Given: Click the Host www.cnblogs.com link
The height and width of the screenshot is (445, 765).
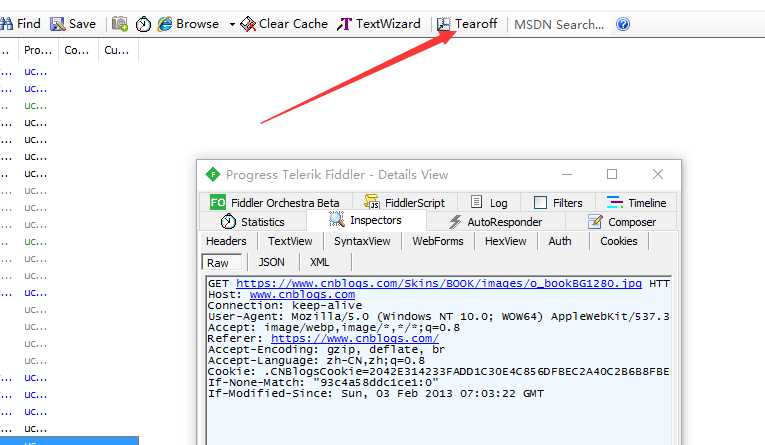Looking at the screenshot, I should click(x=302, y=295).
